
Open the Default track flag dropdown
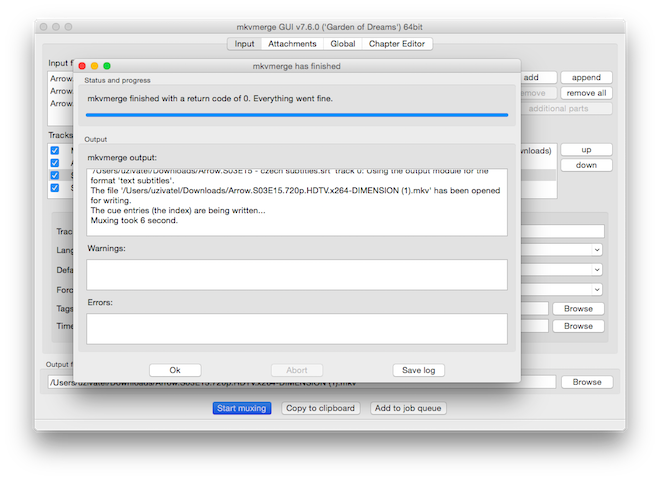597,269
